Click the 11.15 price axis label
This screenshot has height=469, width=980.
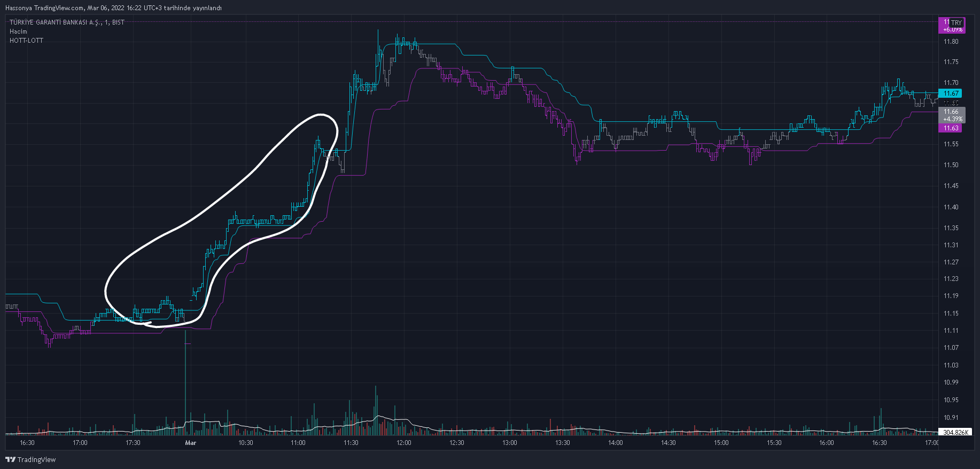951,314
